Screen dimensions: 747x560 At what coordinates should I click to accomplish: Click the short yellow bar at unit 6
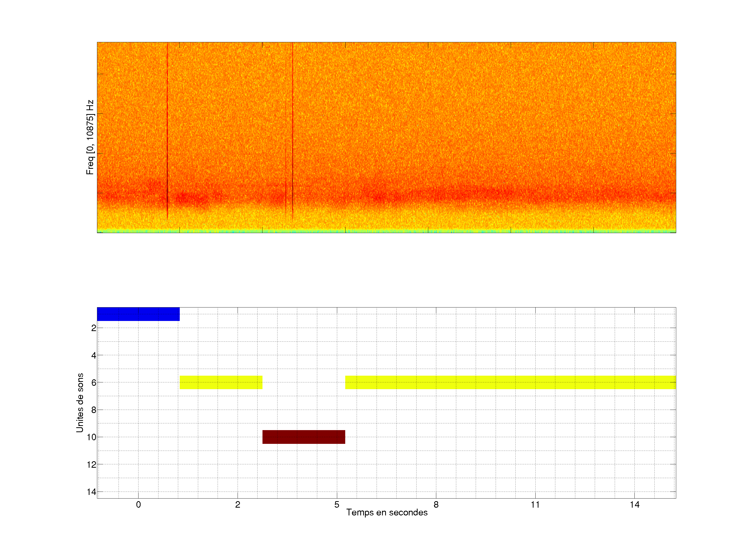221,382
